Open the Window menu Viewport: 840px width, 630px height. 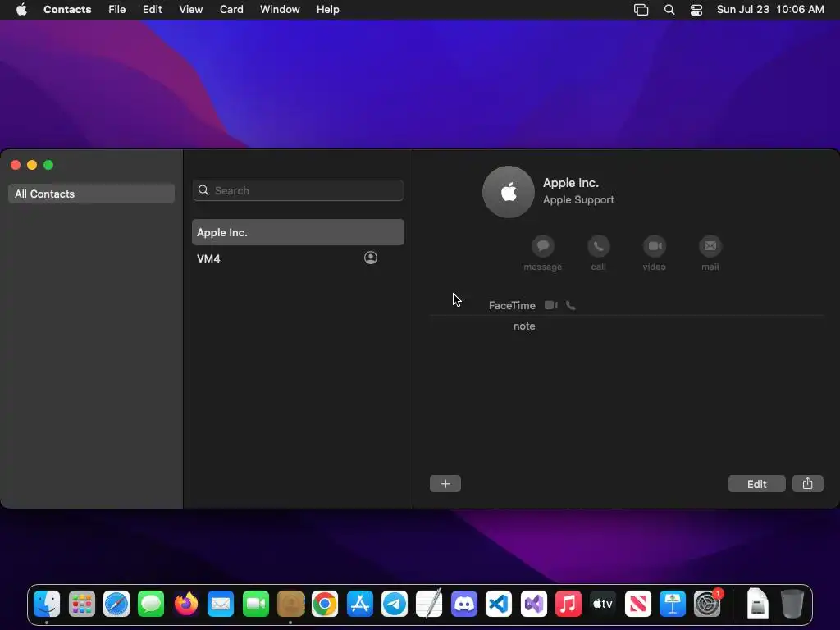(280, 10)
